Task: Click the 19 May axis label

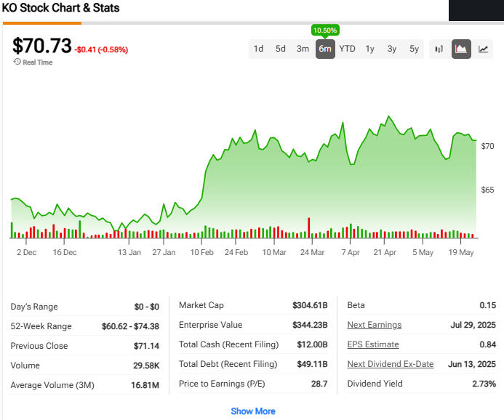Action: (x=461, y=252)
